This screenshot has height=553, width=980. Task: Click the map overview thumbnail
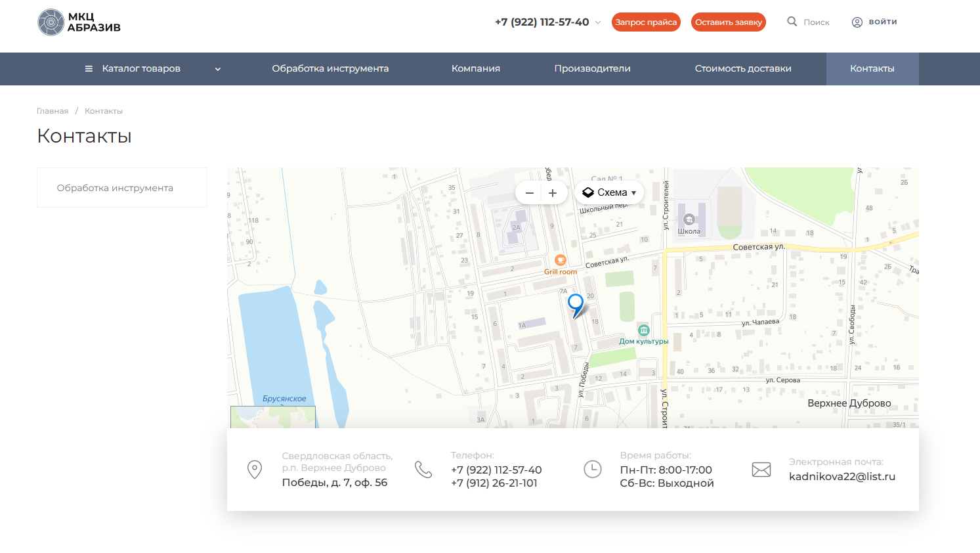[272, 417]
